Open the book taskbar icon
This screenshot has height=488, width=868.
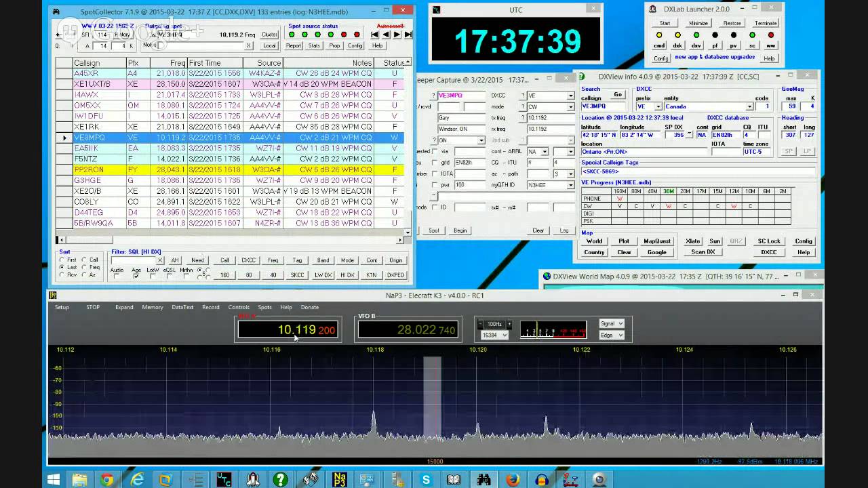click(x=455, y=480)
